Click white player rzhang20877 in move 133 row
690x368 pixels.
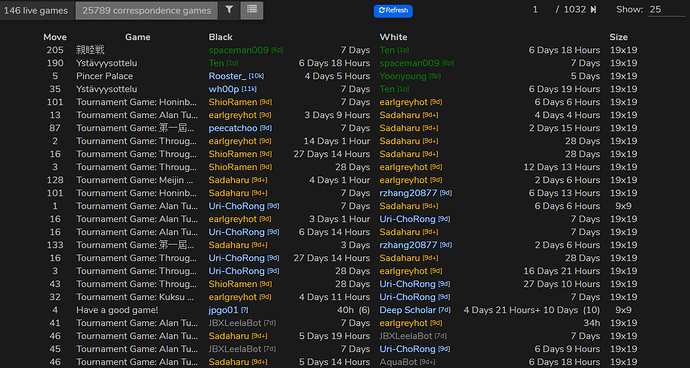click(x=408, y=245)
